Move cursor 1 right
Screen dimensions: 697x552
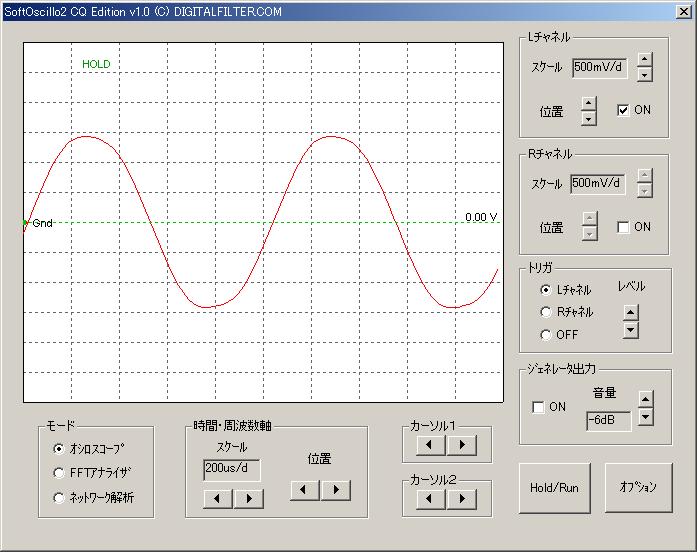click(x=462, y=444)
